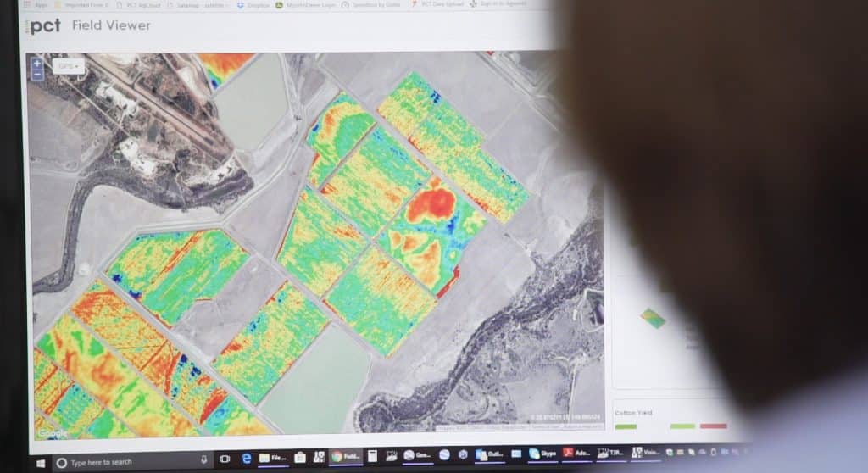Select the red Cotton Yield legend swatch
The image size is (868, 473).
[x=713, y=426]
